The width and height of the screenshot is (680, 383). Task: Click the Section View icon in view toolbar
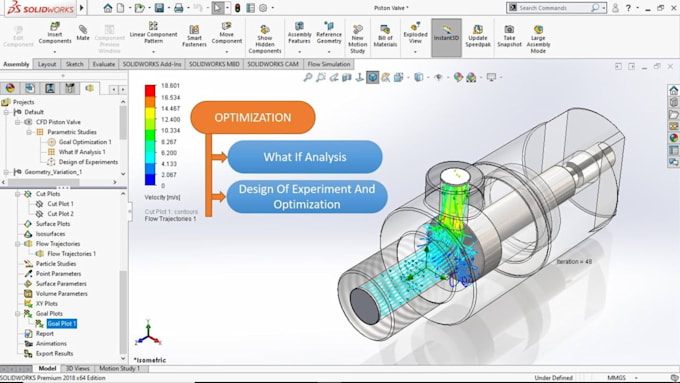[347, 78]
